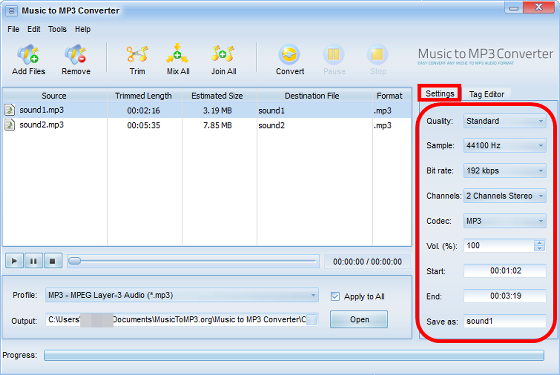560x375 pixels.
Task: Click the Estimated Size column header
Action: [219, 96]
